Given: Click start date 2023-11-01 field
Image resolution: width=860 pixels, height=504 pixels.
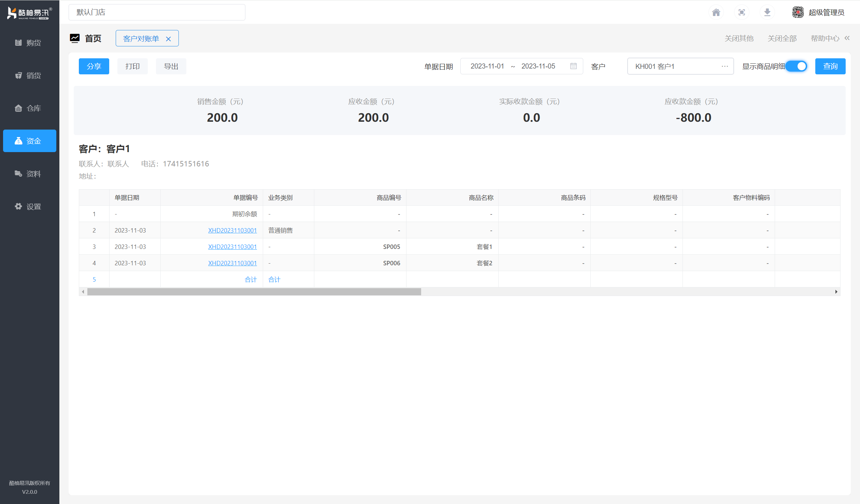Looking at the screenshot, I should pyautogui.click(x=487, y=66).
